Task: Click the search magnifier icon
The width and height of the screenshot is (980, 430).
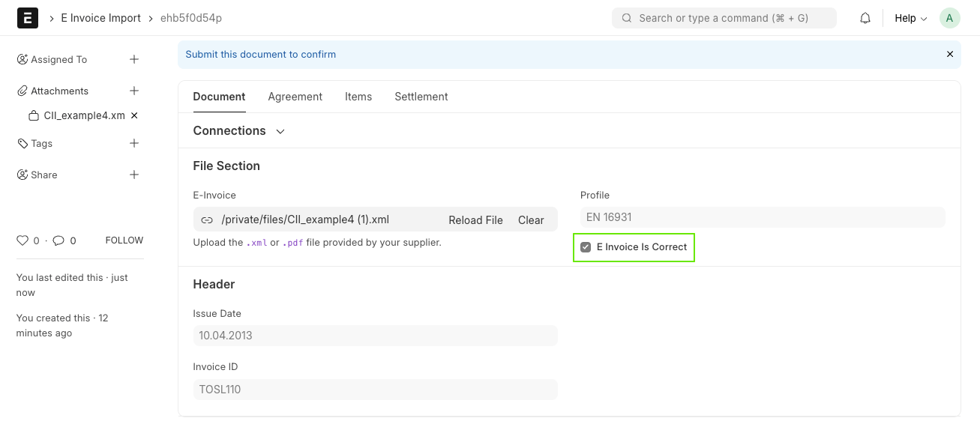Action: point(626,18)
